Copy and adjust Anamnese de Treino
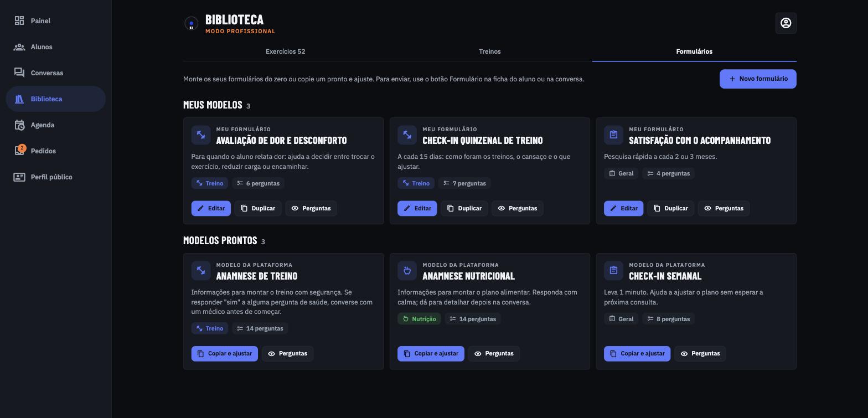This screenshot has width=868, height=418. coord(225,354)
